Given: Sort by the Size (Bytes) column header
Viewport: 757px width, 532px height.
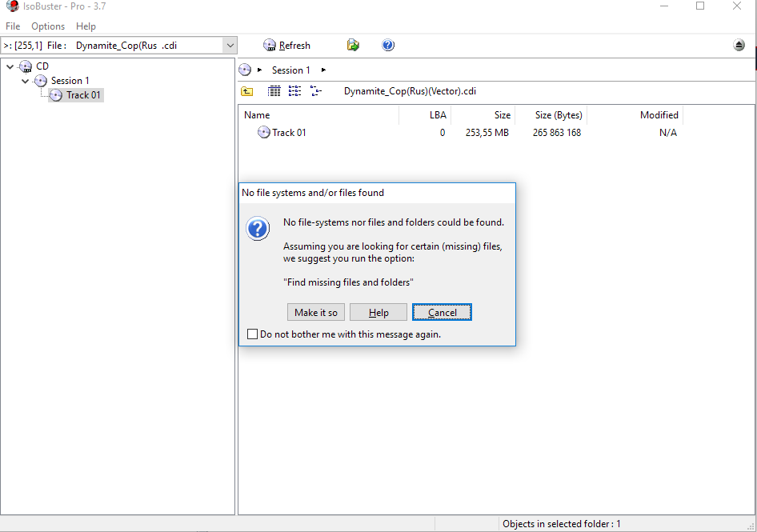Looking at the screenshot, I should click(551, 115).
